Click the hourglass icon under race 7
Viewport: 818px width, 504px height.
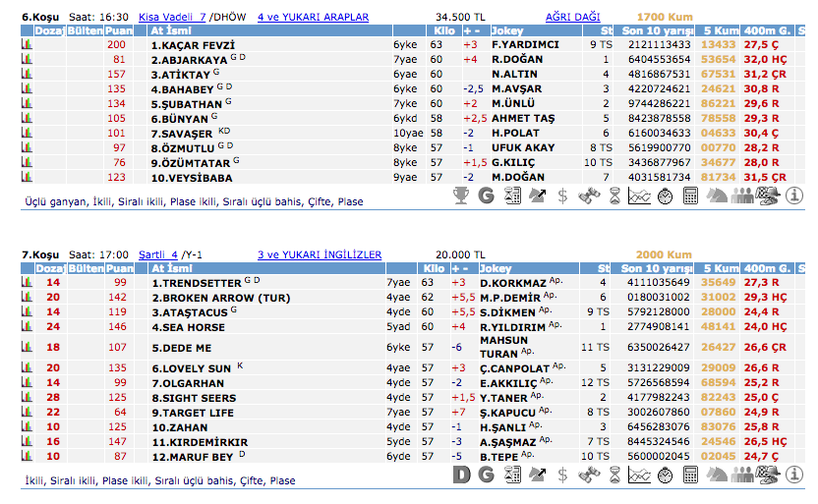pyautogui.click(x=614, y=476)
